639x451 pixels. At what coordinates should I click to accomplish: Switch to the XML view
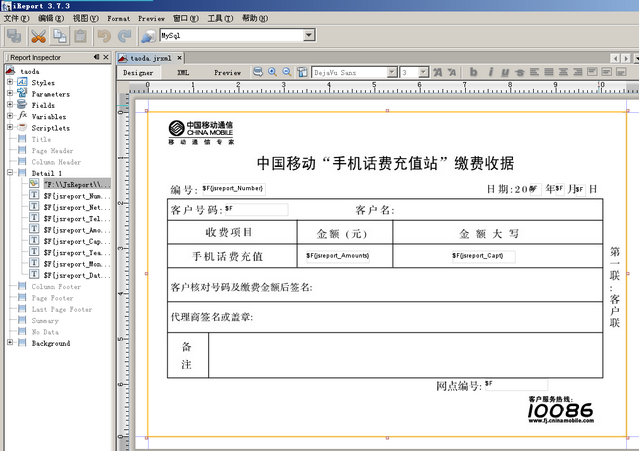pyautogui.click(x=183, y=73)
